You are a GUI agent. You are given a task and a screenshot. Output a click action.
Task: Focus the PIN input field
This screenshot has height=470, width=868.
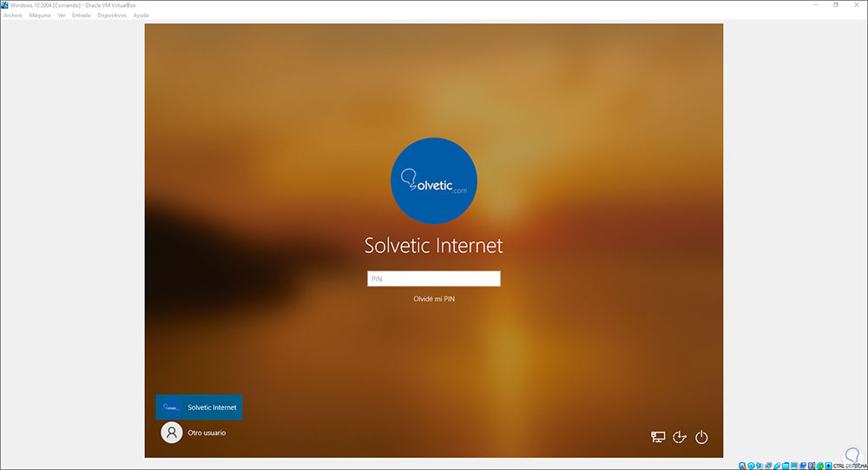tap(434, 279)
